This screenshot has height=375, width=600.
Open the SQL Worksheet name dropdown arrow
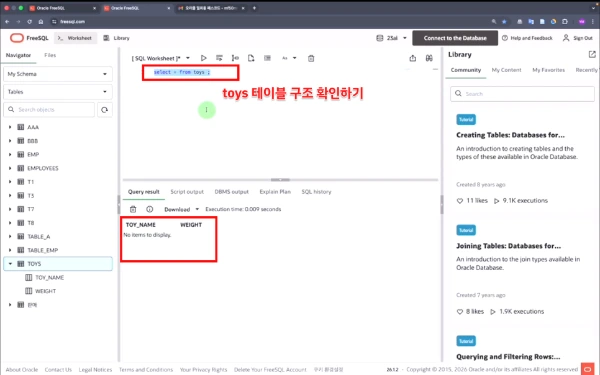pyautogui.click(x=188, y=58)
